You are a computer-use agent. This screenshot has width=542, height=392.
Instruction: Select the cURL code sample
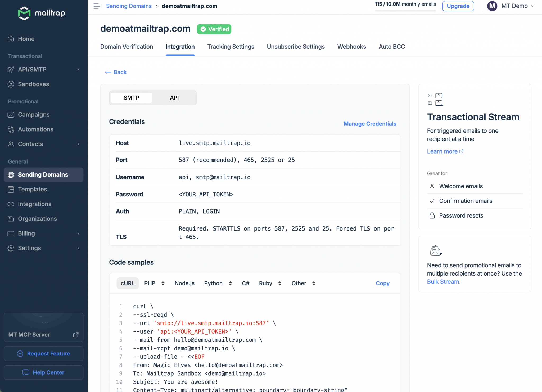click(128, 283)
